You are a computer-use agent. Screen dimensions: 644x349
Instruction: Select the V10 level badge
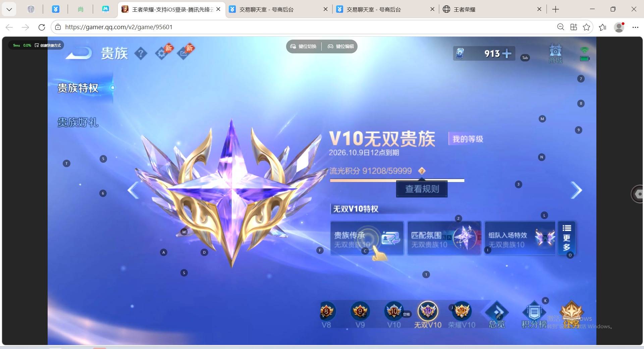[x=394, y=314]
